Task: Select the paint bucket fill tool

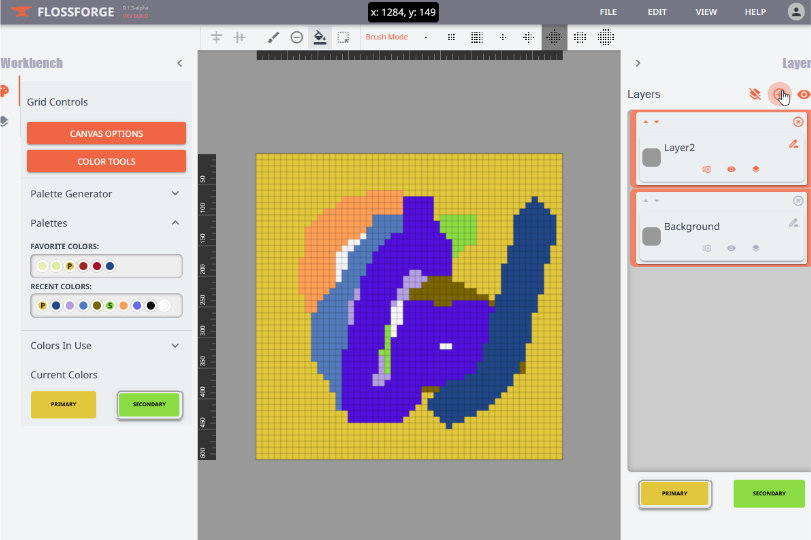Action: pos(320,37)
